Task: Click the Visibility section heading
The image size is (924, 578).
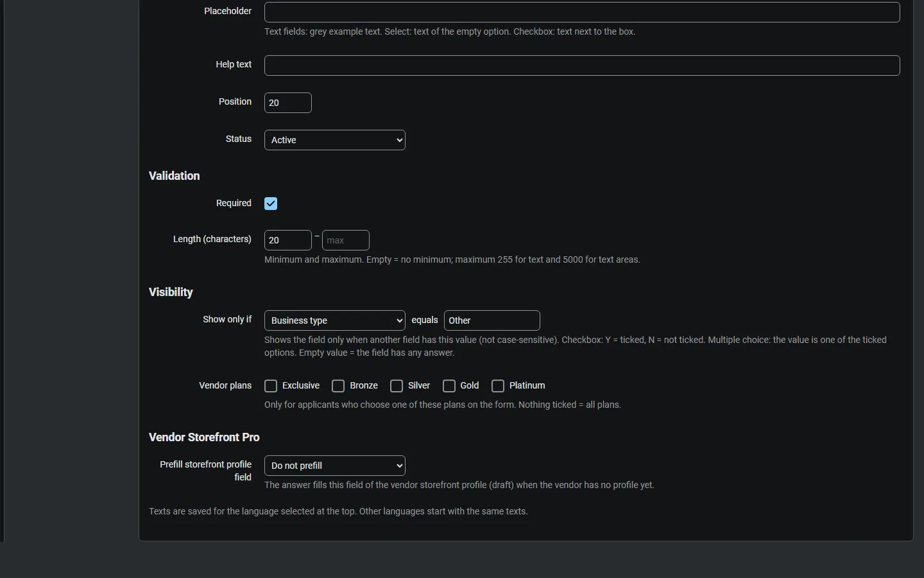Action: 171,292
